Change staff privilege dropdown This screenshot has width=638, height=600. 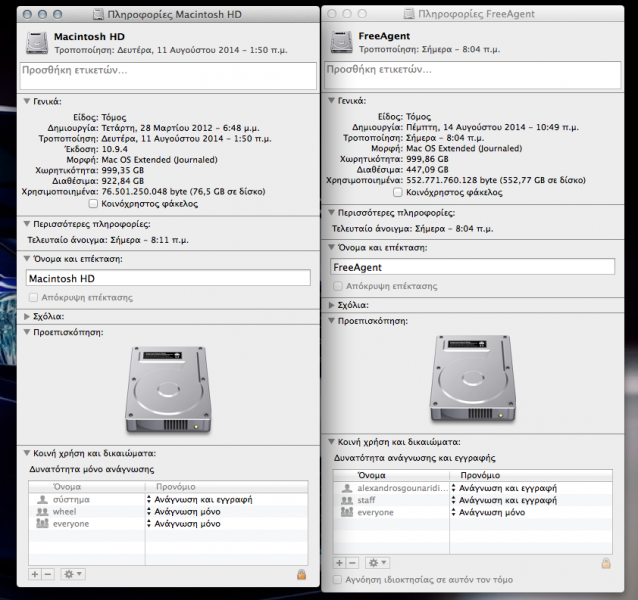[x=504, y=500]
